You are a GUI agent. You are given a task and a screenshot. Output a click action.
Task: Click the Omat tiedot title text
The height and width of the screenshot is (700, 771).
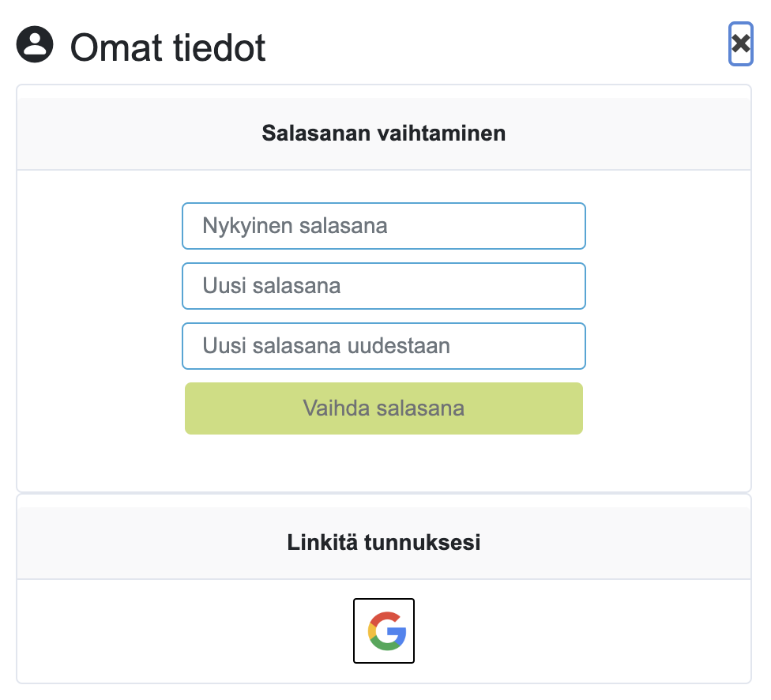[167, 47]
